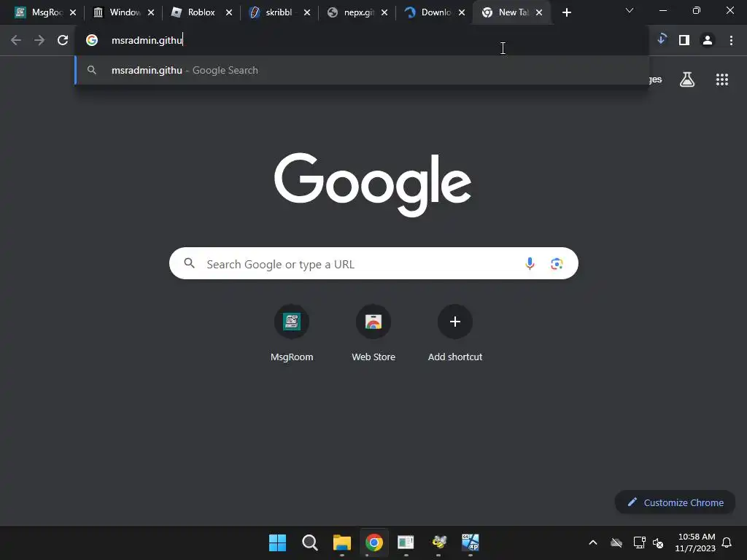
Task: Click the address bar text msradmin.githu
Action: tap(147, 41)
